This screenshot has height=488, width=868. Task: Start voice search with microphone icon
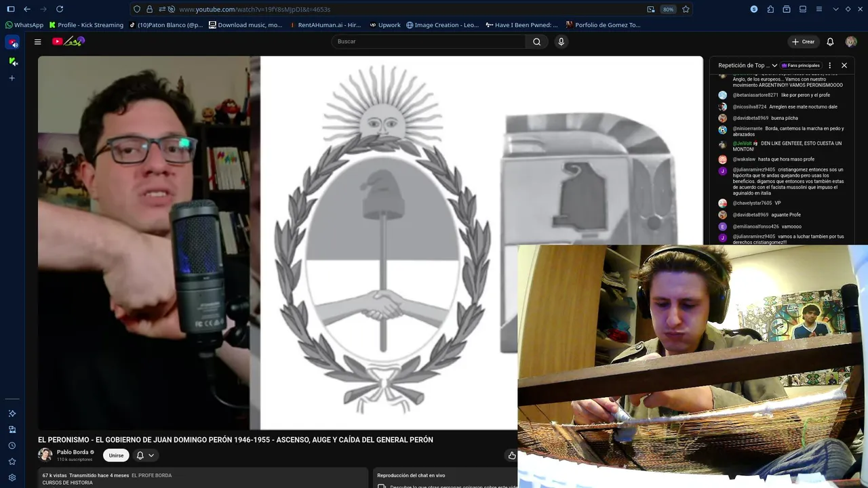coord(561,41)
